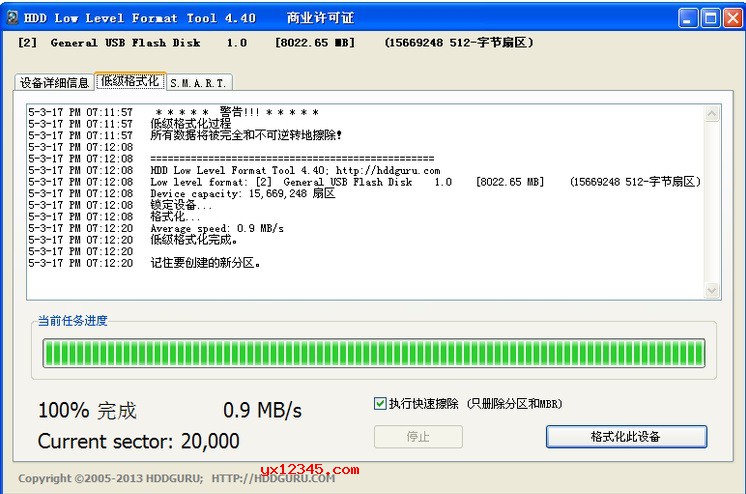Click the HTTP://HDDGURU.COM footer link

pos(273,478)
